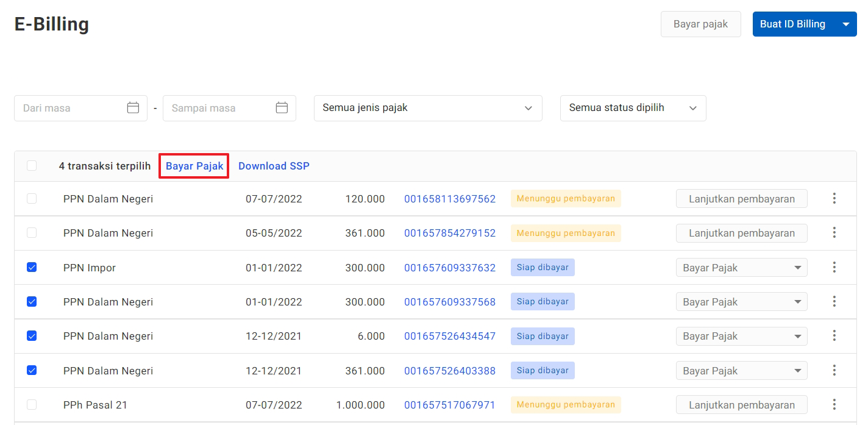Image resolution: width=868 pixels, height=425 pixels.
Task: Open three-dot menu for PPh Pasal 21 row
Action: pos(834,405)
